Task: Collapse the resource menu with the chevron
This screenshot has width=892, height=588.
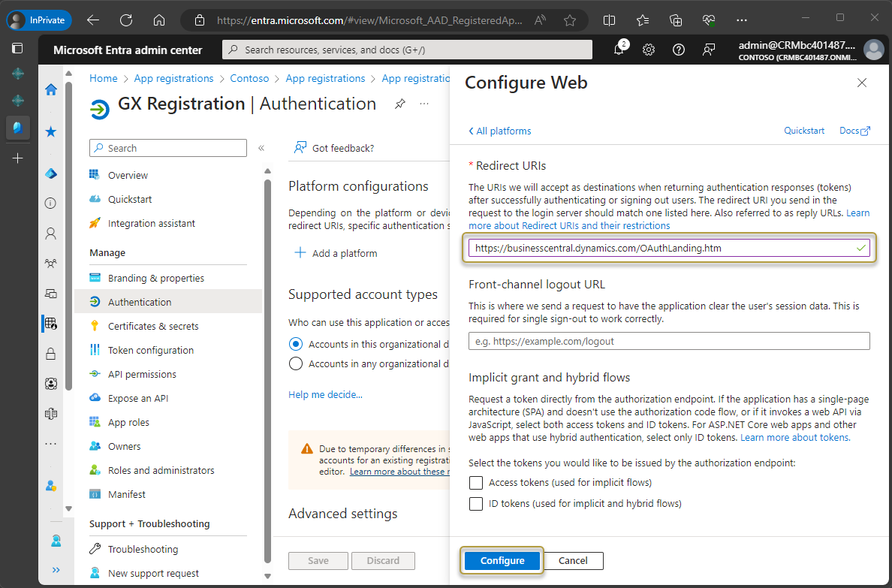Action: click(261, 149)
